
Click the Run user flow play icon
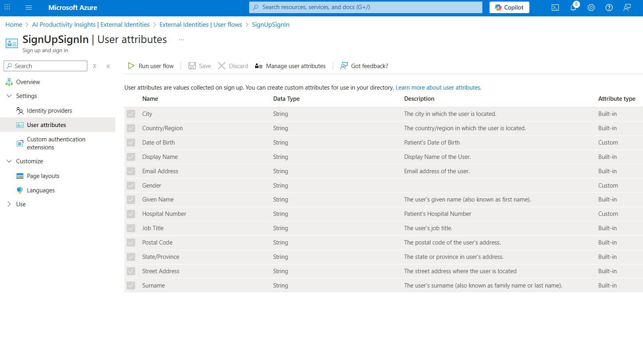pyautogui.click(x=131, y=66)
